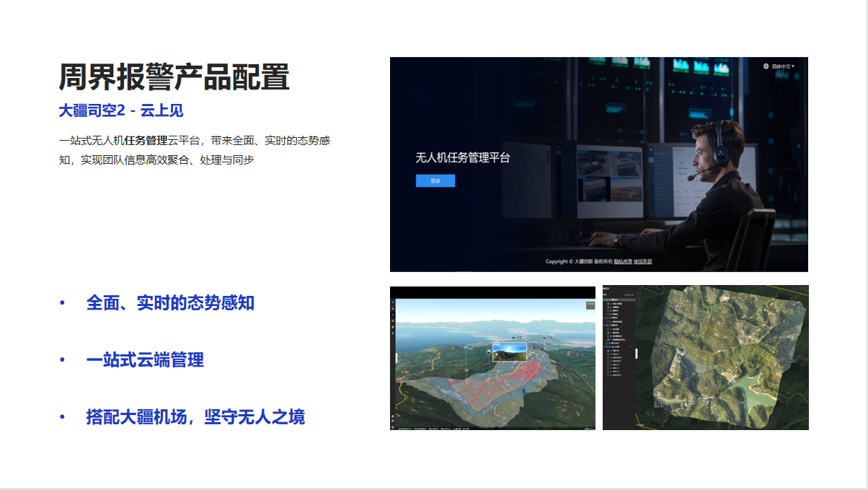Screen dimensions: 868x490
Task: Click the bullet 全面、实时的态势感知
Action: pos(170,303)
